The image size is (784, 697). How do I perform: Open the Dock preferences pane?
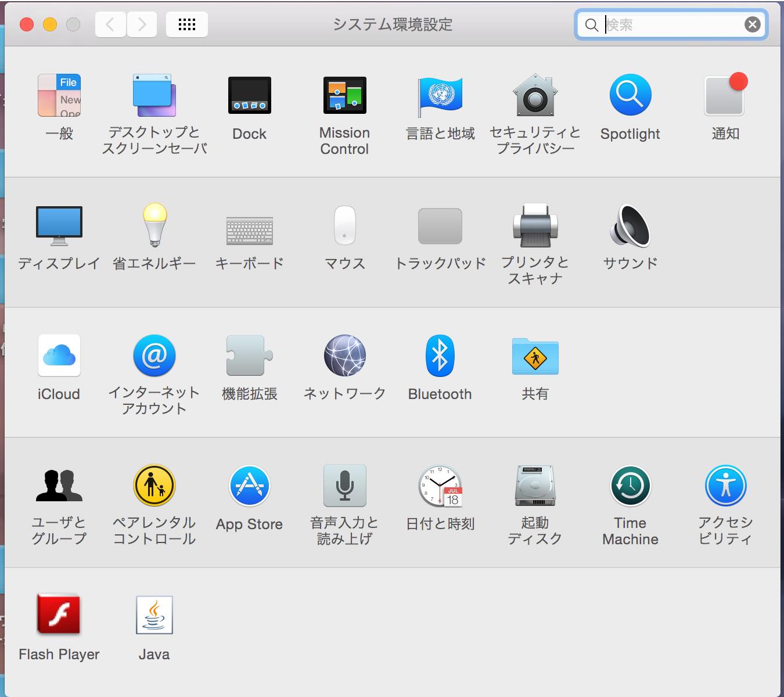coord(250,95)
